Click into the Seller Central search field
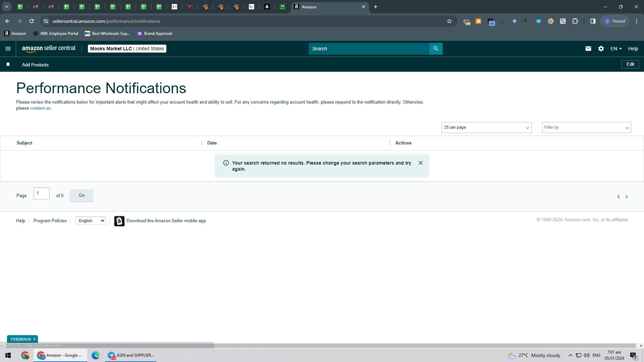 369,49
